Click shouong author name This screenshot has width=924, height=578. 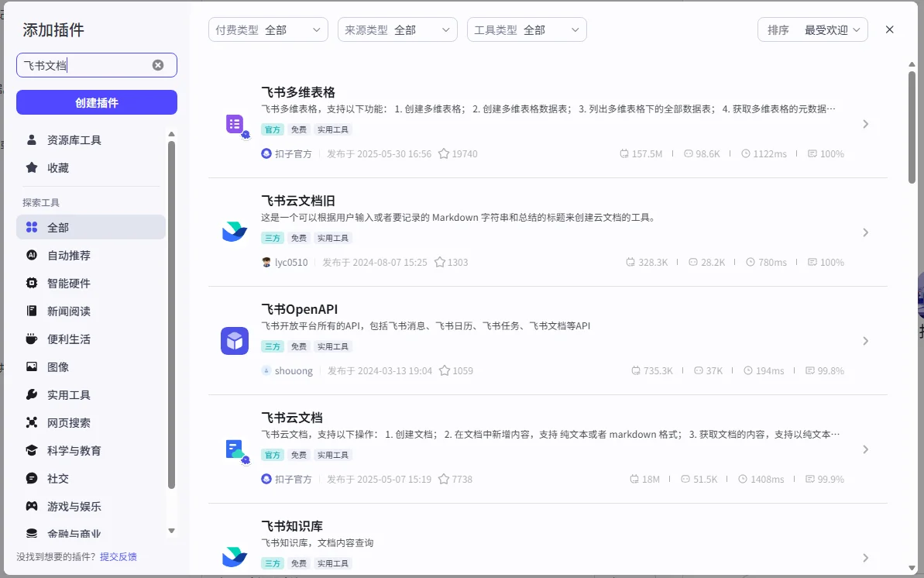(294, 370)
